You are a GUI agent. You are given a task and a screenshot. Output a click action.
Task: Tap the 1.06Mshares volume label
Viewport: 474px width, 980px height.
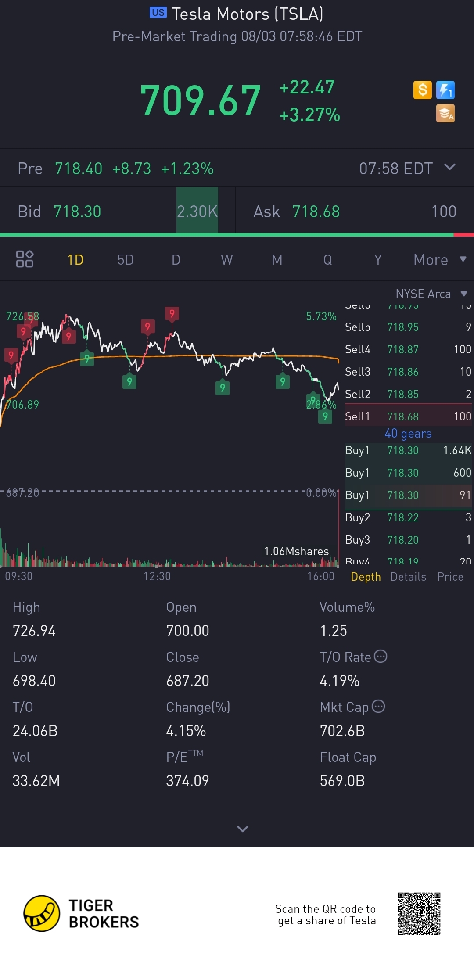pyautogui.click(x=296, y=551)
